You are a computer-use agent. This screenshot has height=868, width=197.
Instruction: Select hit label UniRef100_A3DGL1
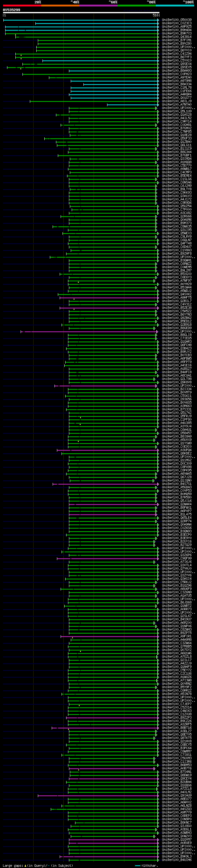177,829
